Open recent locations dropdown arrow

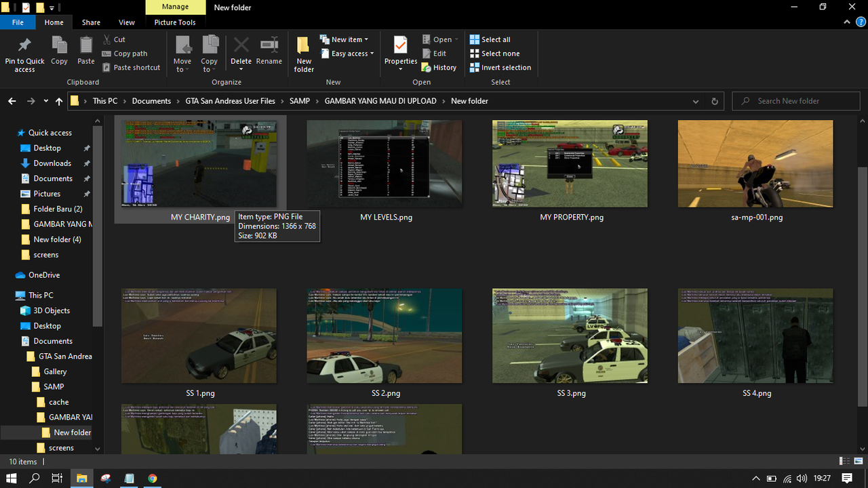coord(46,101)
